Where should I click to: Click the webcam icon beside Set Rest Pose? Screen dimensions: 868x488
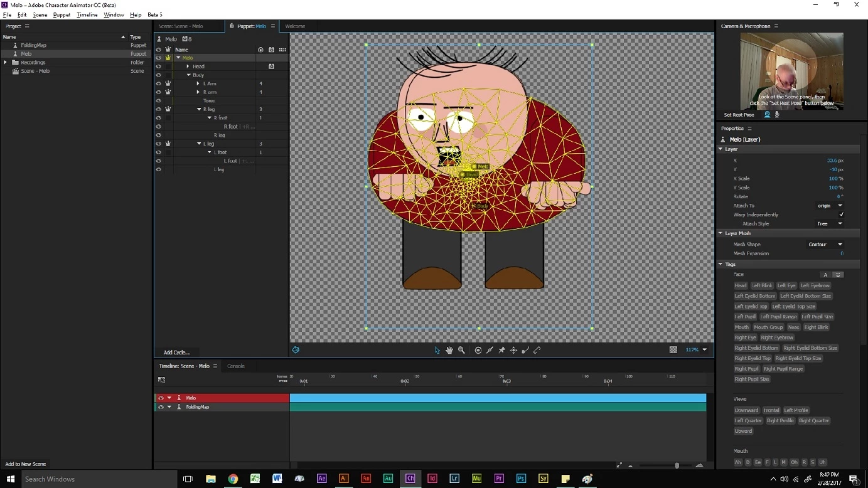[x=767, y=115]
